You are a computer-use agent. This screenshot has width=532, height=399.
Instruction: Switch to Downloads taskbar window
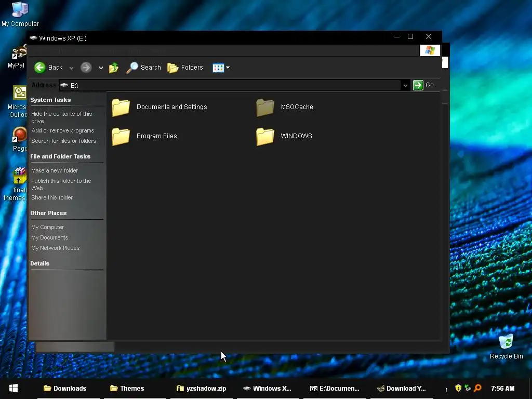click(69, 389)
